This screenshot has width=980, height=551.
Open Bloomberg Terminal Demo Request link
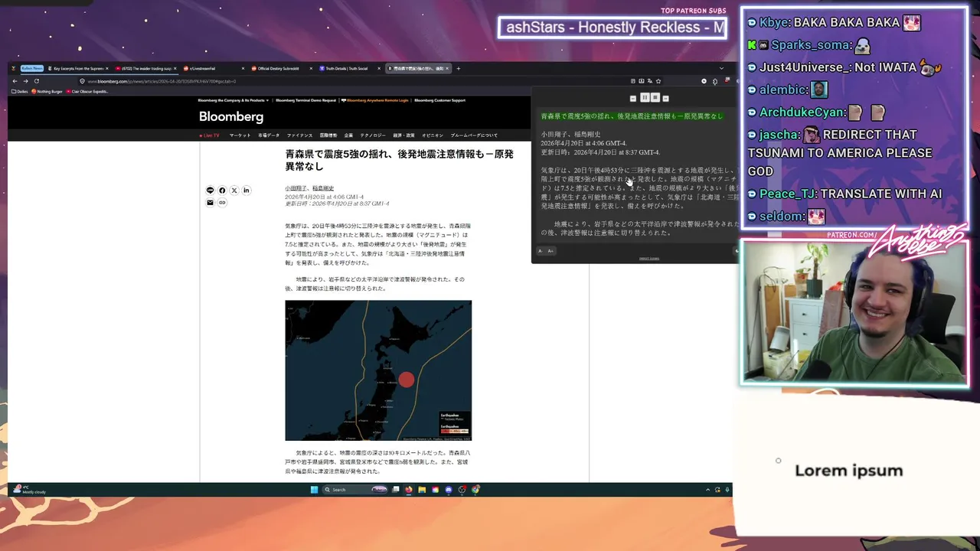[305, 100]
